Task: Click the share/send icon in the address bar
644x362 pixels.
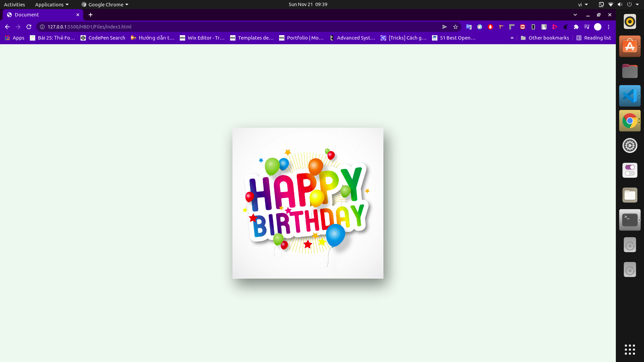Action: pos(445,27)
